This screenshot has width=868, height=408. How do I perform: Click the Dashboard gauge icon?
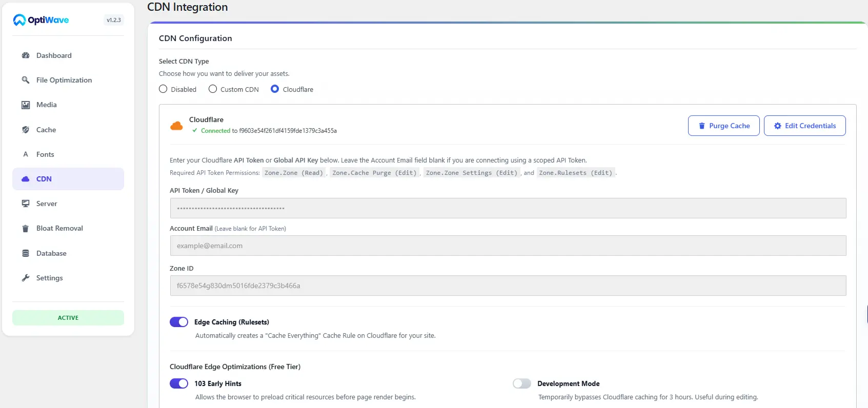(x=26, y=55)
